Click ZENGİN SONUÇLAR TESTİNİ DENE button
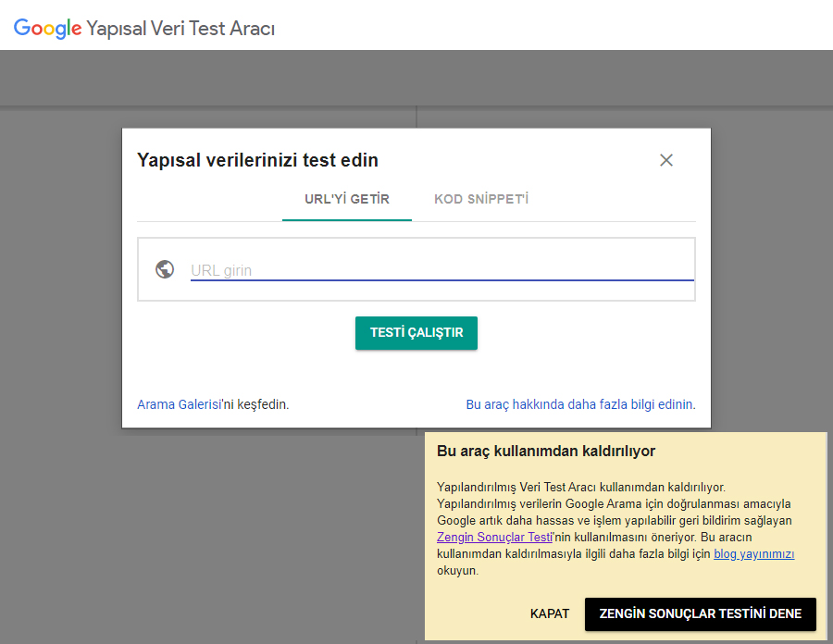833x644 pixels. (x=701, y=614)
